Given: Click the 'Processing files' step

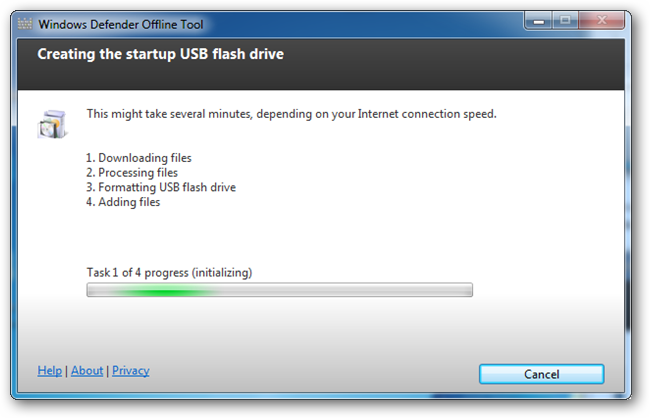Looking at the screenshot, I should [132, 173].
